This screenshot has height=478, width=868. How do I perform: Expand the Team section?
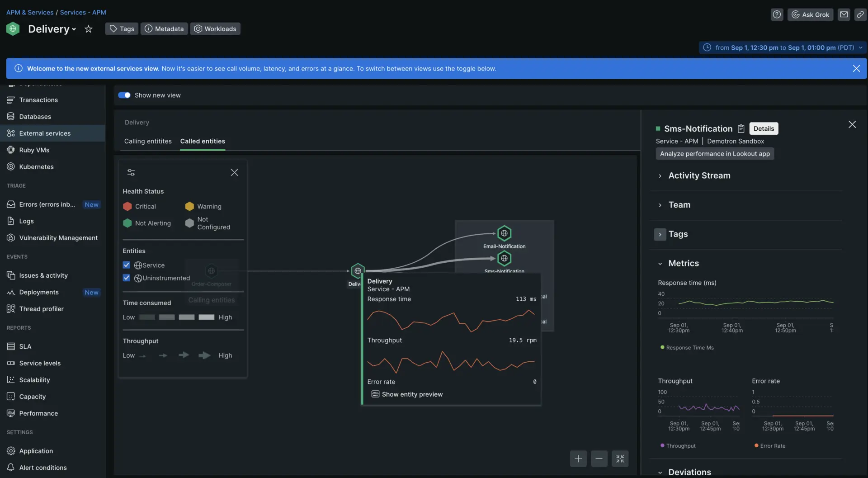[x=660, y=205]
